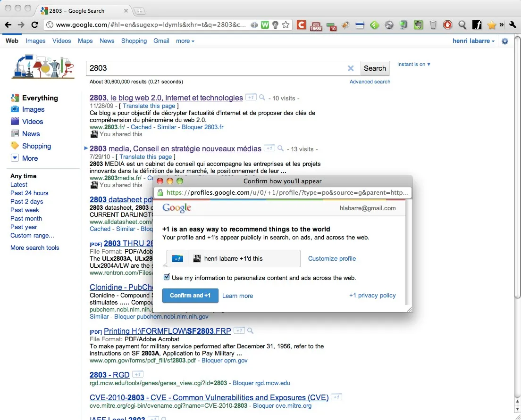521x420 pixels.
Task: Click the Customize profile link
Action: (332, 259)
